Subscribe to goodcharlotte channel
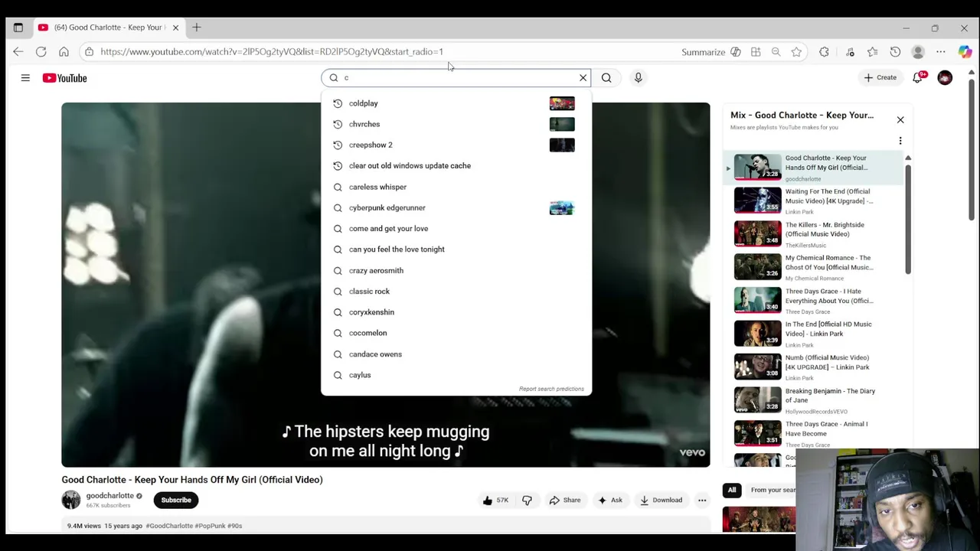This screenshot has width=980, height=551. 176,500
